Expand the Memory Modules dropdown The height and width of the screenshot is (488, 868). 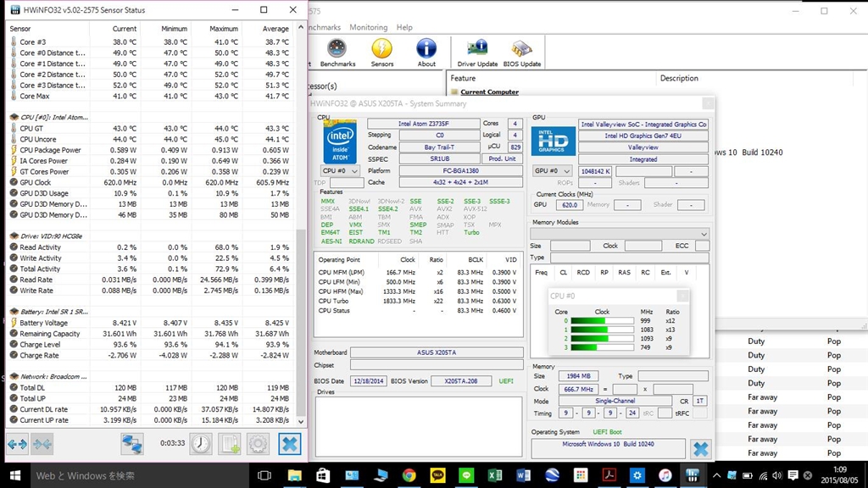[619, 233]
